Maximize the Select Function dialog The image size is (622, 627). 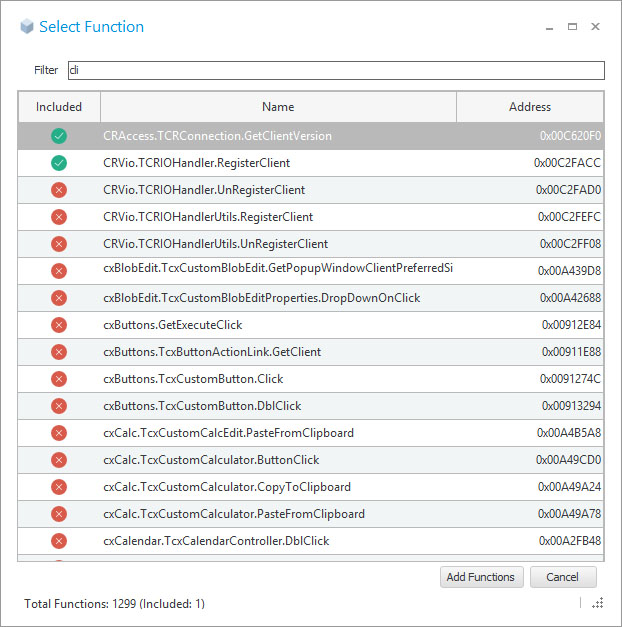click(x=572, y=26)
